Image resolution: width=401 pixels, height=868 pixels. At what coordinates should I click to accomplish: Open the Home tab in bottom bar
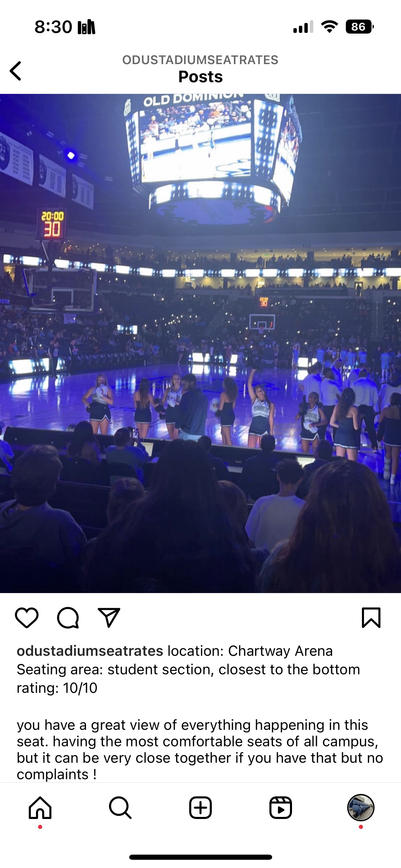point(40,808)
